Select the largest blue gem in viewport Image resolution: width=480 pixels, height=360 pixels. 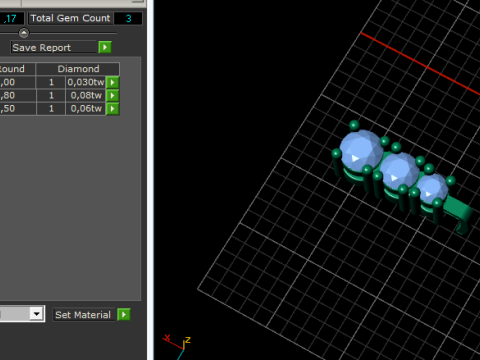coord(361,151)
